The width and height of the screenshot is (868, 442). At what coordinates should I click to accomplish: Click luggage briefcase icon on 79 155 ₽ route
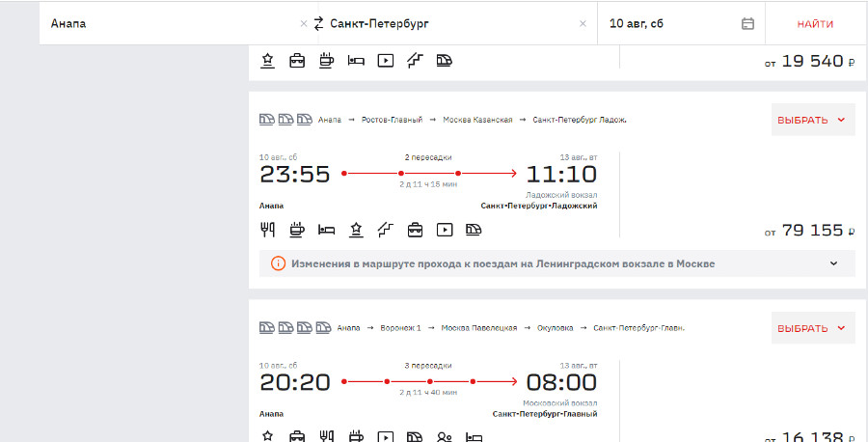(x=415, y=230)
